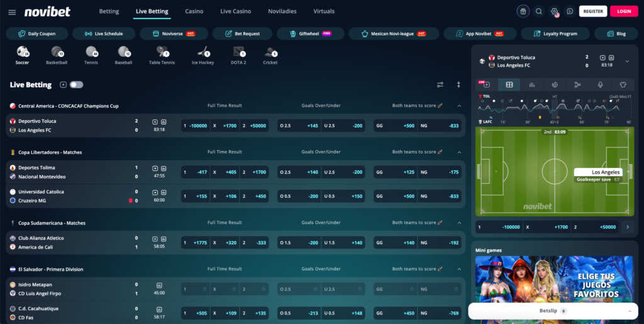644x324 pixels.
Task: Open the statistics bar chart tab in match panel
Action: (x=532, y=84)
